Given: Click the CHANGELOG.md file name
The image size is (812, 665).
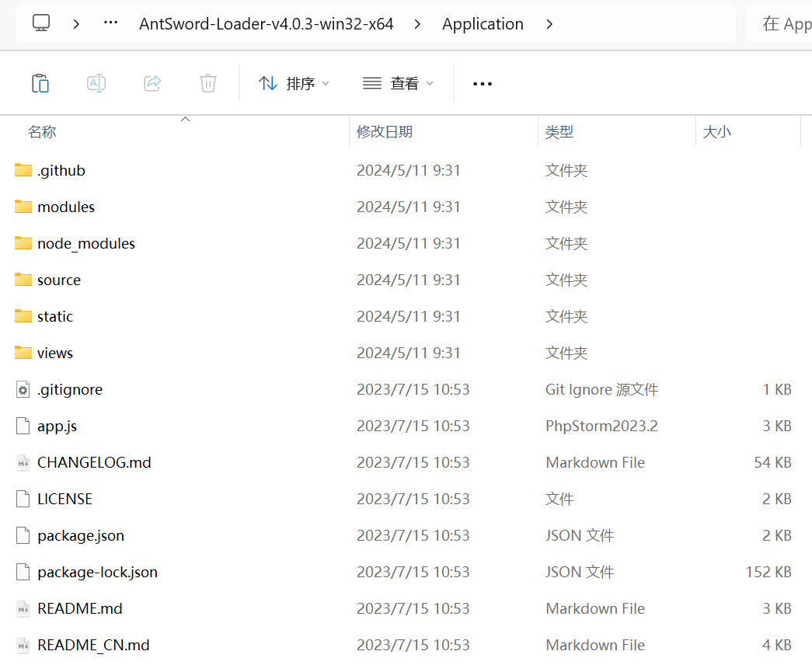Looking at the screenshot, I should [94, 462].
